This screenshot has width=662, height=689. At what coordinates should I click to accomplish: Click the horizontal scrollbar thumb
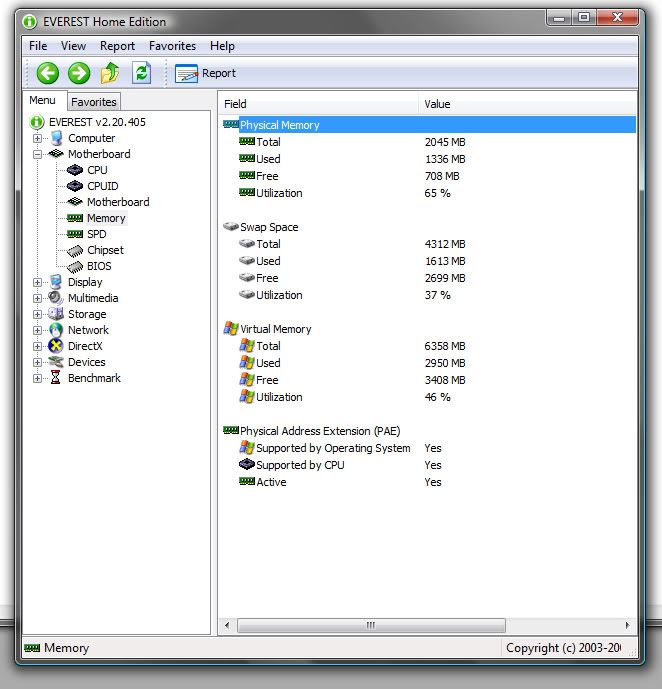coord(371,625)
